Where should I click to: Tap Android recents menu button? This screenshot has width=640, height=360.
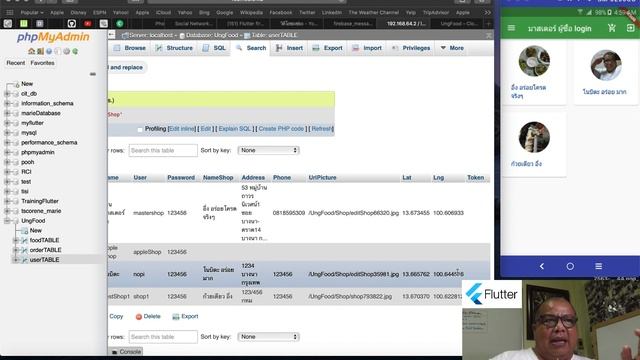tap(598, 266)
